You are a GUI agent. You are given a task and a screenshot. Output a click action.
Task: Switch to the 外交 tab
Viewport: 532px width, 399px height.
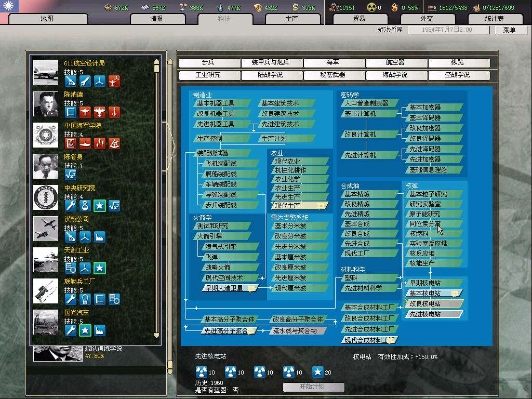(427, 19)
